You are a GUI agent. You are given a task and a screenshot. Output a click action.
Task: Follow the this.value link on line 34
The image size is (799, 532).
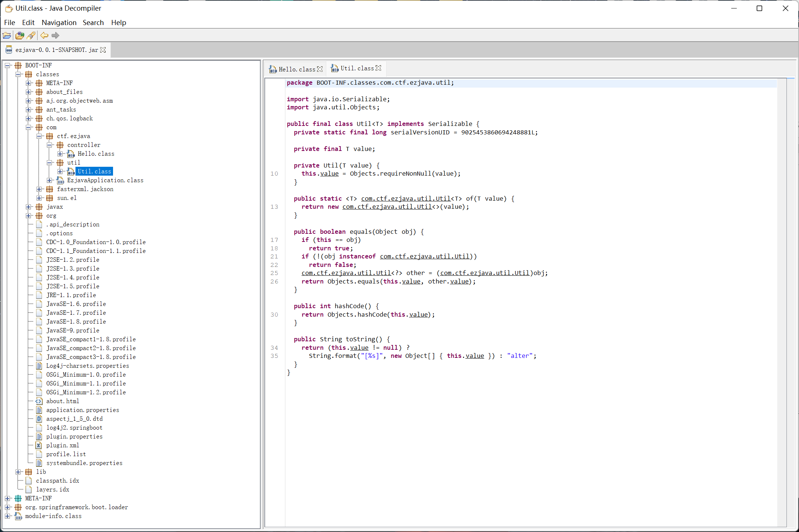(x=359, y=348)
